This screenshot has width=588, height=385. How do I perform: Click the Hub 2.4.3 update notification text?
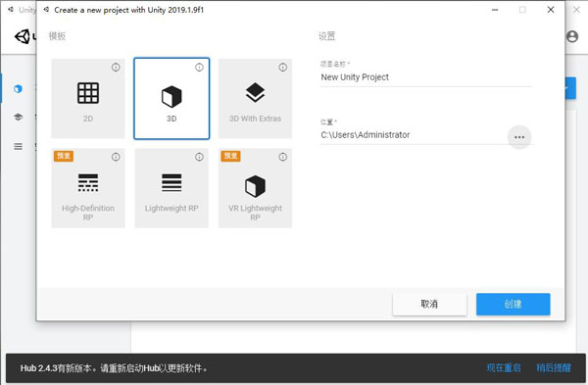click(x=114, y=368)
